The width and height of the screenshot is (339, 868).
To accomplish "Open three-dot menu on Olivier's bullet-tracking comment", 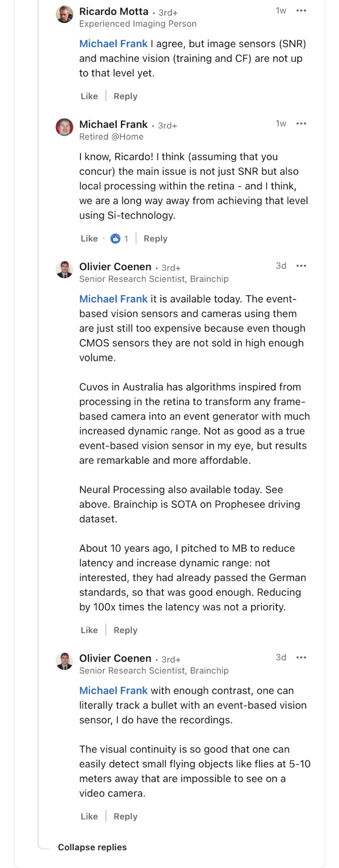I will coord(301,657).
